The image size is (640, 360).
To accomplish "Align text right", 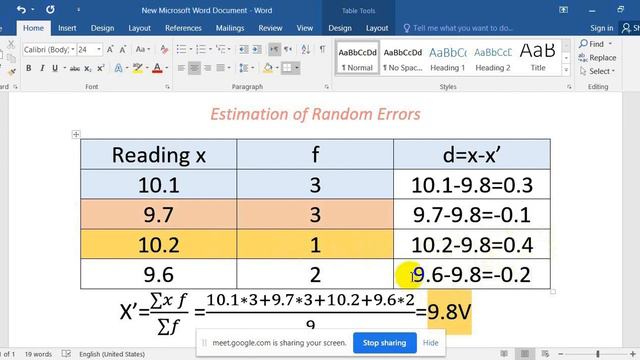I will click(x=207, y=68).
